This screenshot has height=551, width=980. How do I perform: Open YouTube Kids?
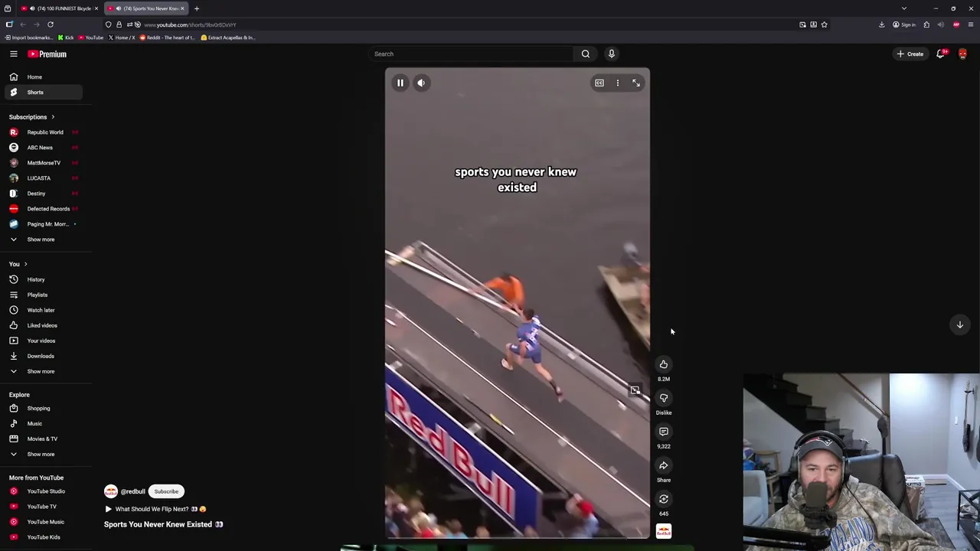click(x=42, y=537)
